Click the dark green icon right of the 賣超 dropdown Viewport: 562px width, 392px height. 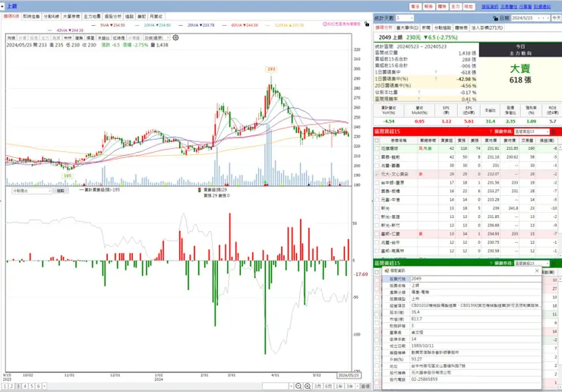[554, 264]
